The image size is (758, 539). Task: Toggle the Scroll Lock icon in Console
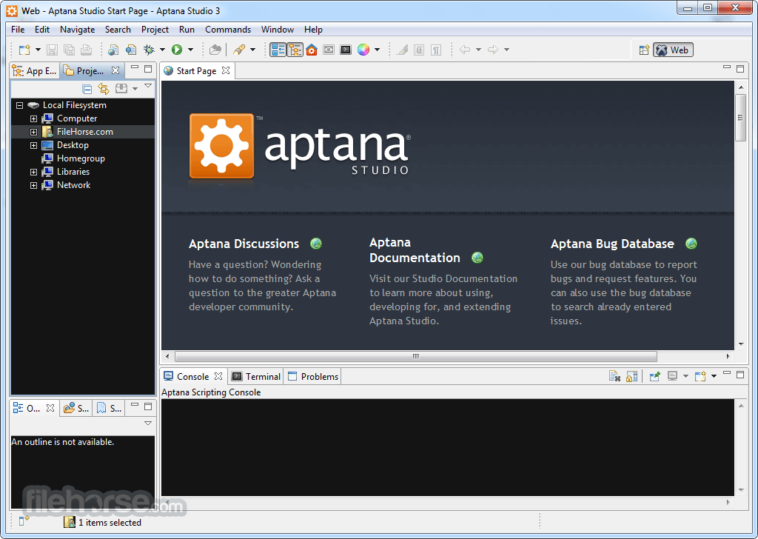click(x=632, y=377)
